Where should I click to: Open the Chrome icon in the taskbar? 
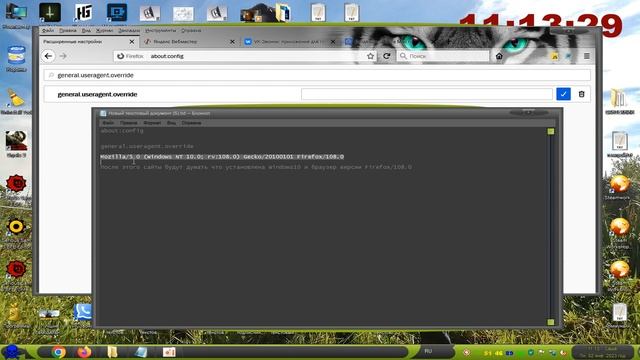(58, 352)
